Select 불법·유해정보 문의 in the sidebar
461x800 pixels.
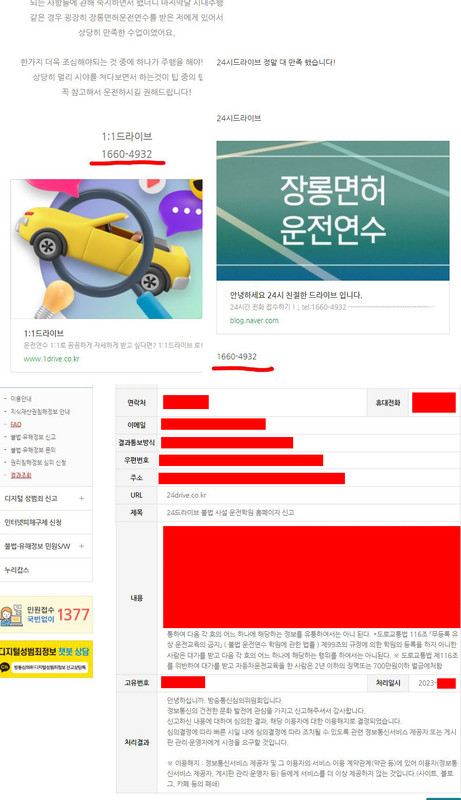tap(33, 449)
